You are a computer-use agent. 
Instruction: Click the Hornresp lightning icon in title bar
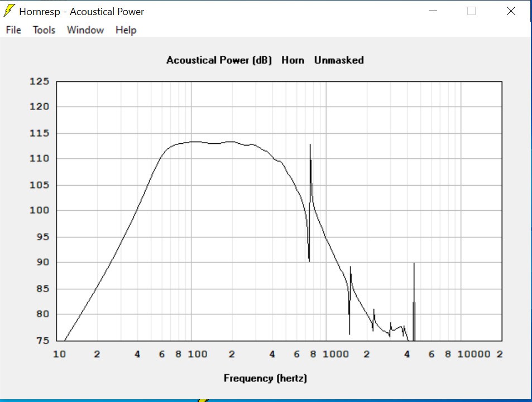pos(9,11)
